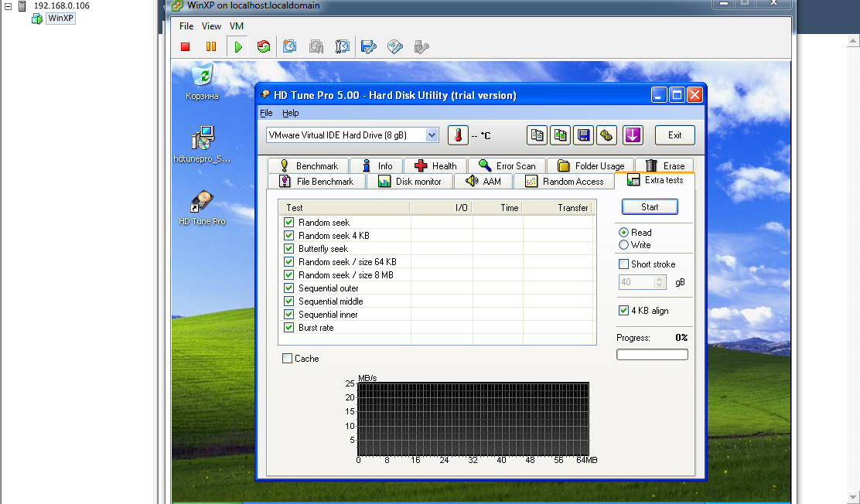Switch to the Benchmark tab

coord(308,165)
